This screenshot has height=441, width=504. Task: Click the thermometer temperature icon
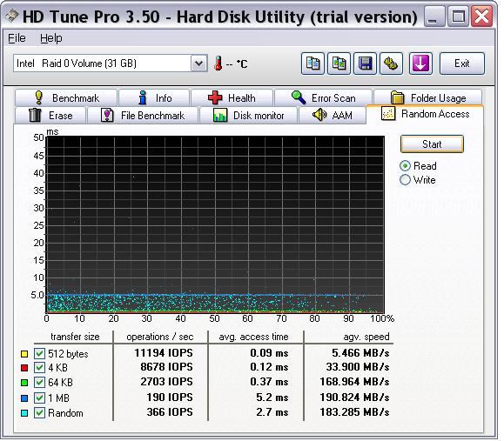point(218,63)
